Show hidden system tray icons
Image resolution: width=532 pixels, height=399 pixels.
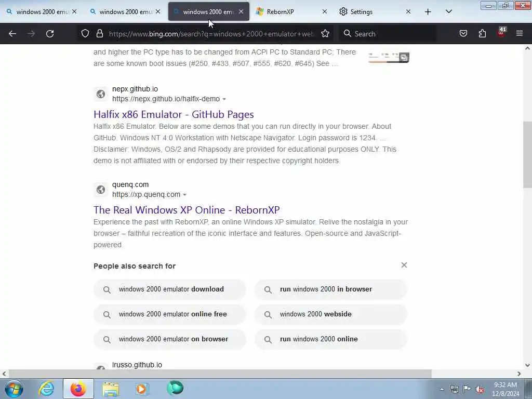pyautogui.click(x=442, y=389)
